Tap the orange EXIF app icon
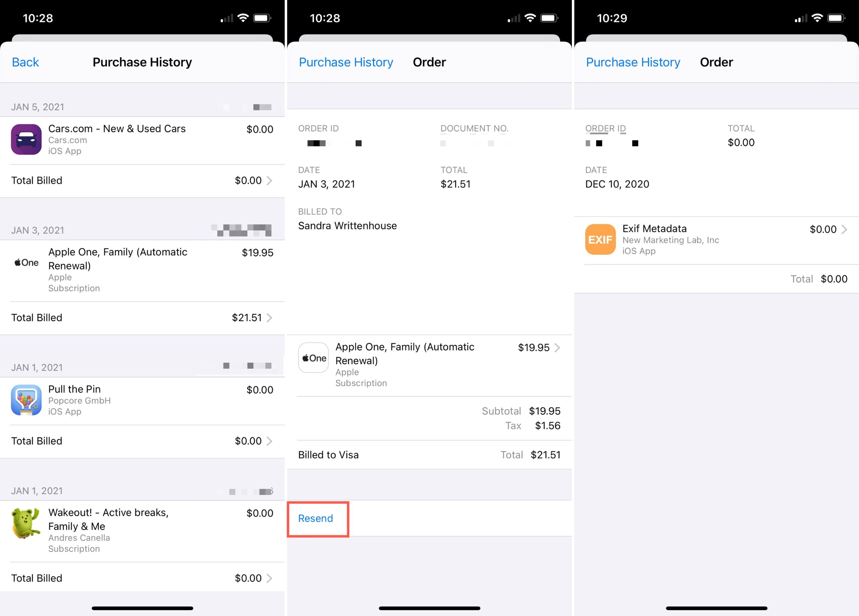 (600, 239)
